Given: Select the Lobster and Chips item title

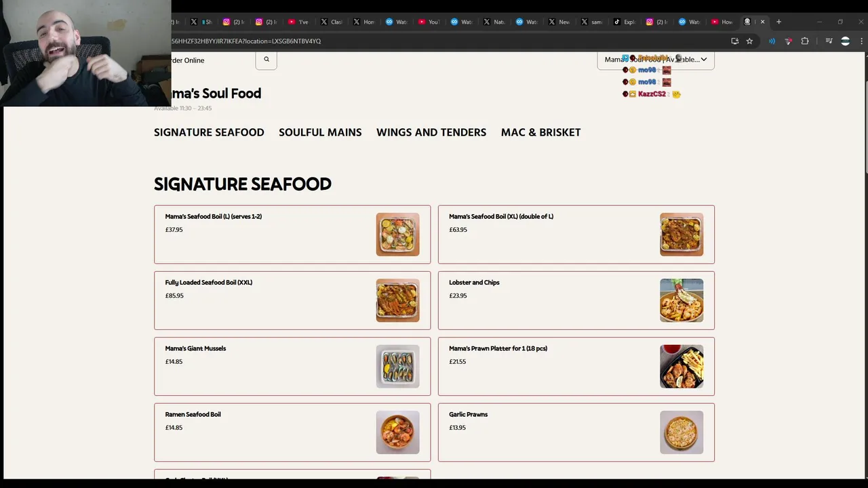Looking at the screenshot, I should (x=474, y=283).
